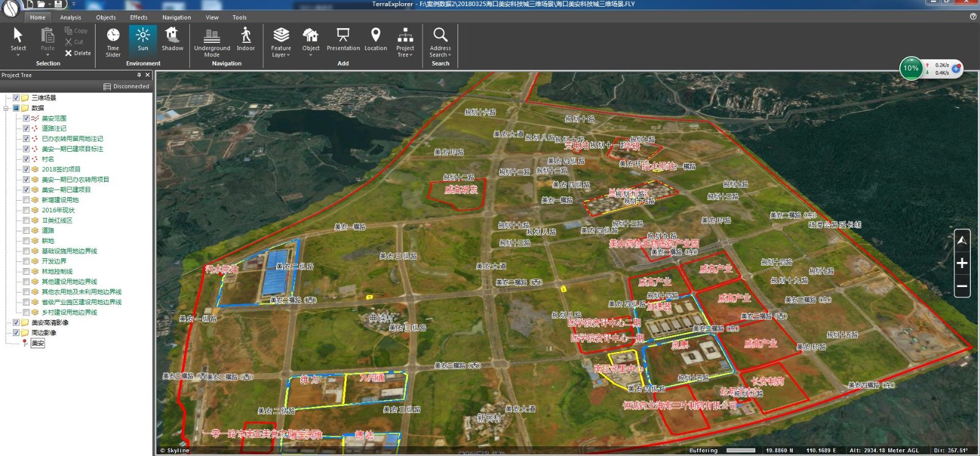Select the 开发边界 layer row
Viewport: 980px width, 456px height.
point(54,261)
